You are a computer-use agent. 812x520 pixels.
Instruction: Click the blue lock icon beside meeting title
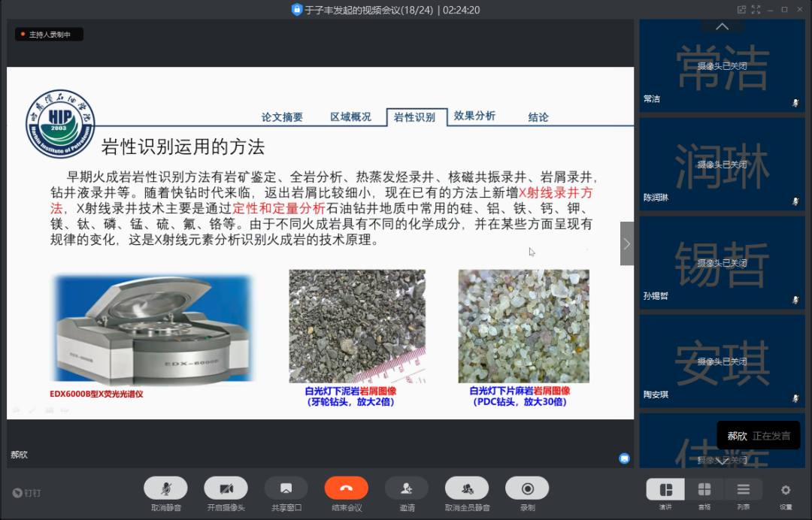296,10
